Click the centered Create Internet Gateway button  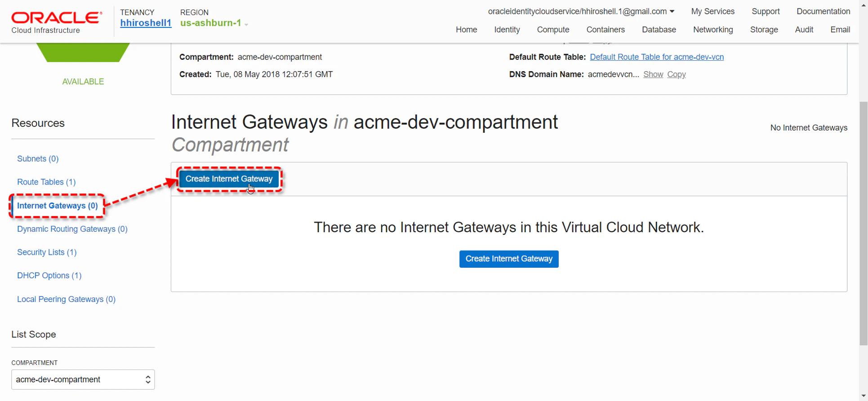tap(509, 259)
